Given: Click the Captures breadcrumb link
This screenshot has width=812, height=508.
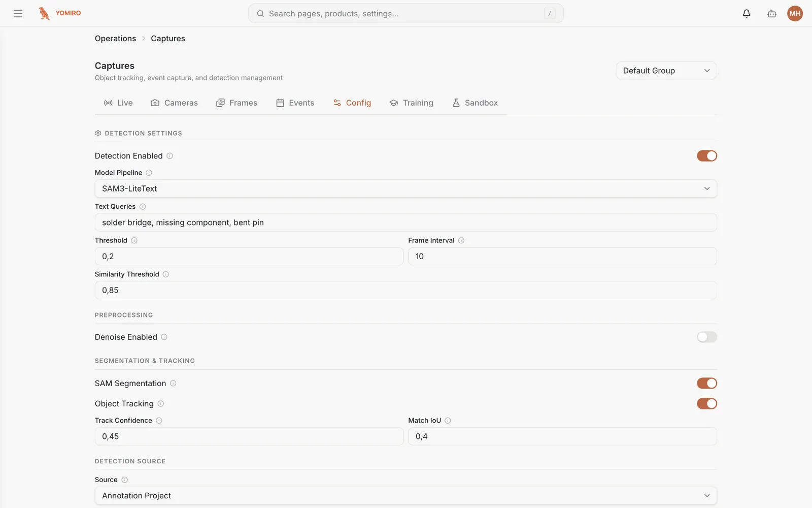Looking at the screenshot, I should 168,39.
